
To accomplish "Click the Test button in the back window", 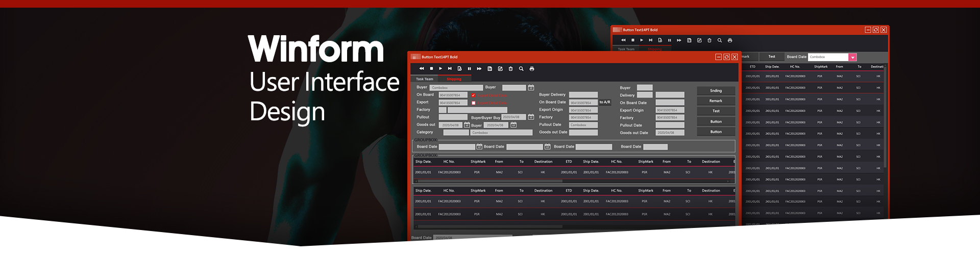I will pos(772,57).
